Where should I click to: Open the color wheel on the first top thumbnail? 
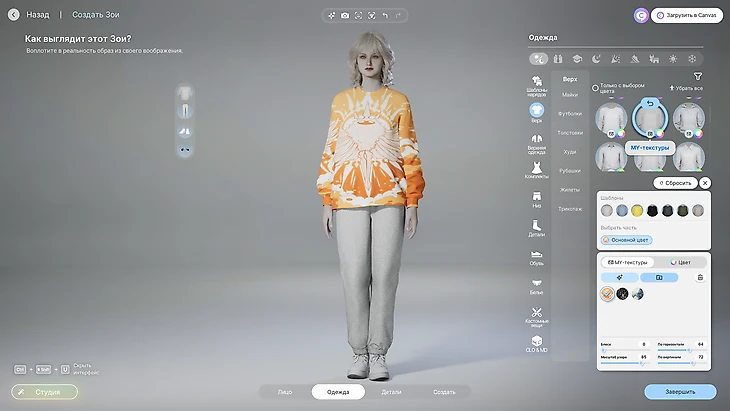point(621,134)
